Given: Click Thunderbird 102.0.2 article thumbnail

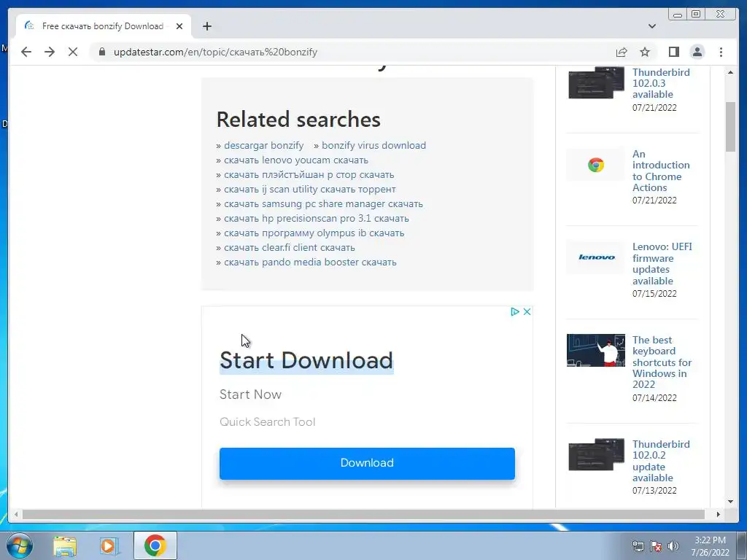Looking at the screenshot, I should [x=596, y=455].
